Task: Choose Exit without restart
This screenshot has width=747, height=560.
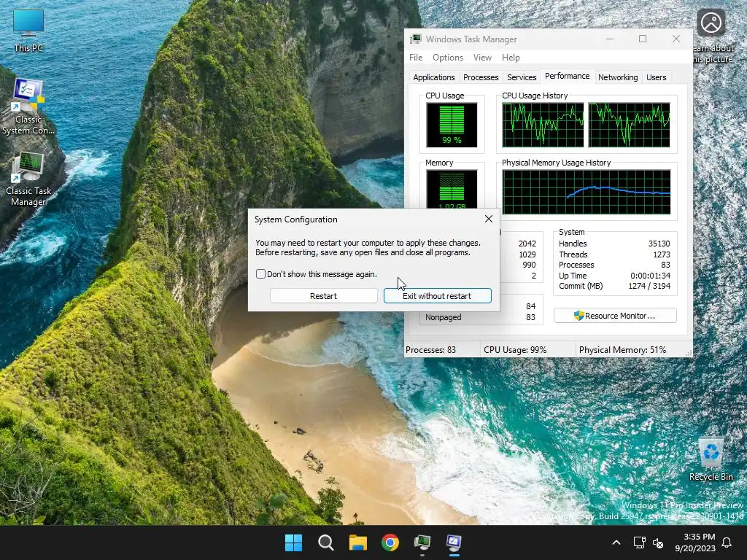Action: click(438, 296)
